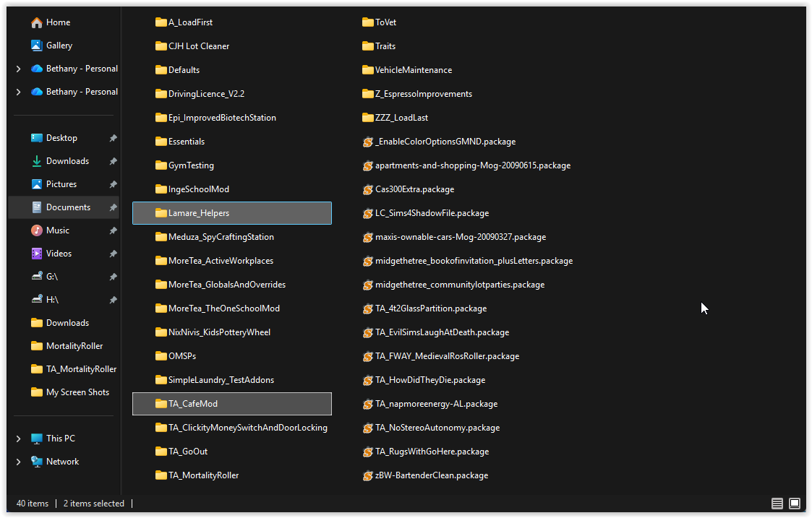Switch to large thumbnails view icon

click(x=794, y=503)
